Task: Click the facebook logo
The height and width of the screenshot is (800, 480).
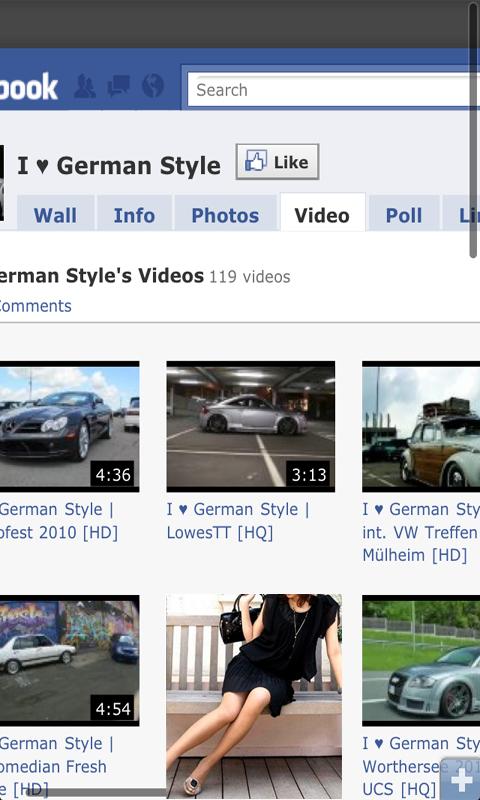Action: [29, 87]
